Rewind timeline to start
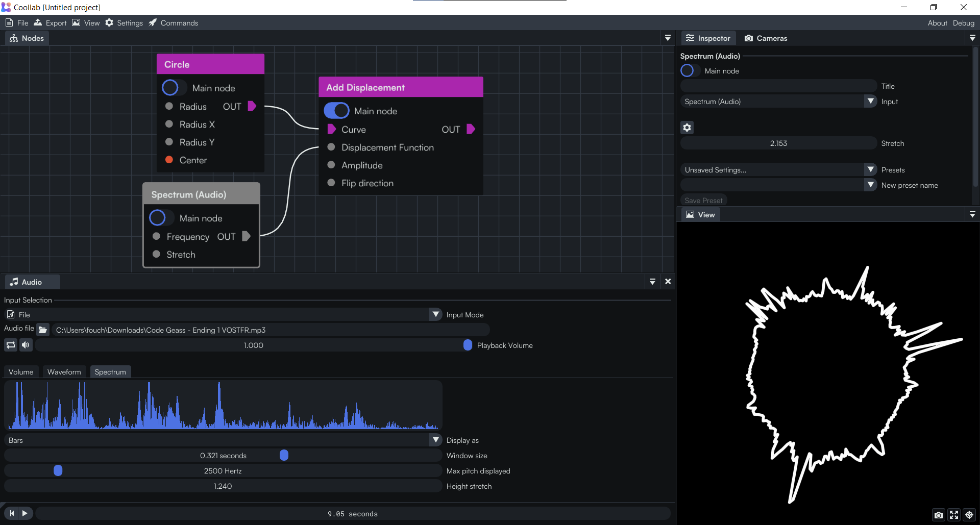 [x=12, y=513]
